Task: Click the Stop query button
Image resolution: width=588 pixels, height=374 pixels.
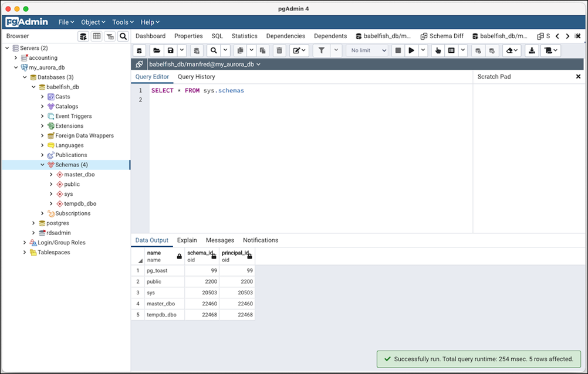Action: (398, 51)
